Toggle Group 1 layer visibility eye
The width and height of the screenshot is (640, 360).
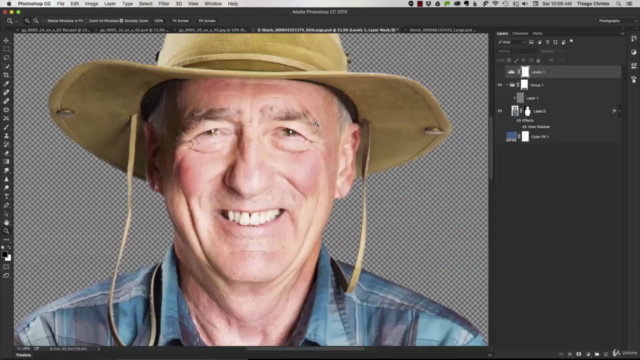(x=500, y=85)
